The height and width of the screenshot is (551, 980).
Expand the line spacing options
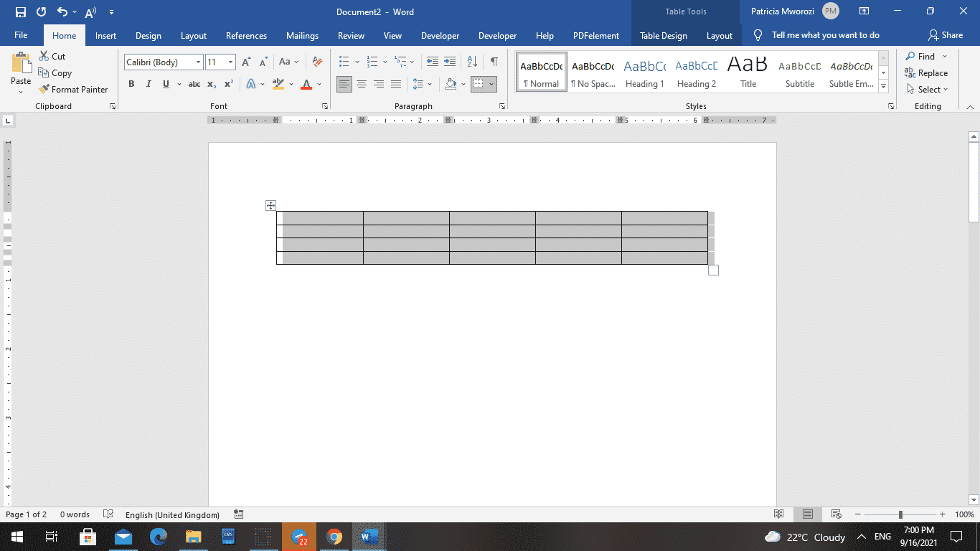[429, 84]
